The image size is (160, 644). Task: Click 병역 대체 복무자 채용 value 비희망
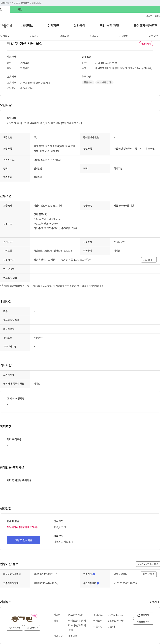tap(37, 384)
